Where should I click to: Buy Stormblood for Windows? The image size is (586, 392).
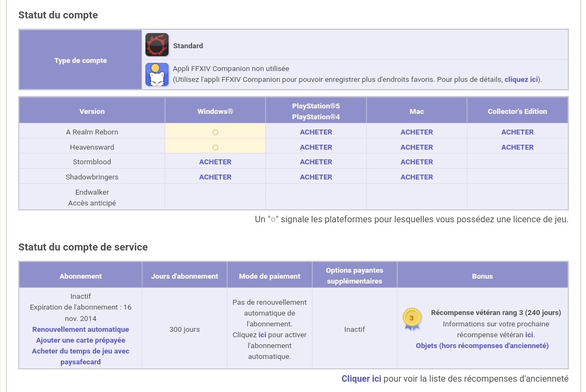(x=215, y=162)
